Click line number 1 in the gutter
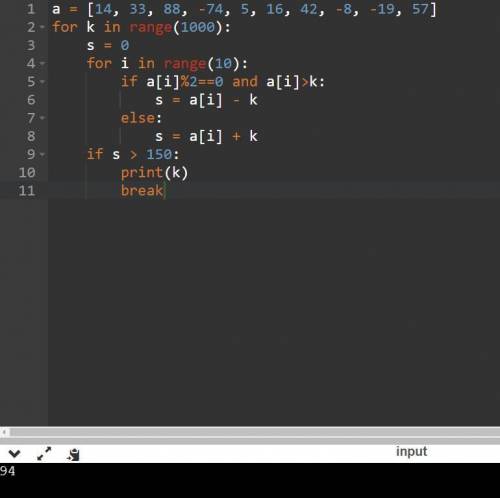 click(x=31, y=9)
